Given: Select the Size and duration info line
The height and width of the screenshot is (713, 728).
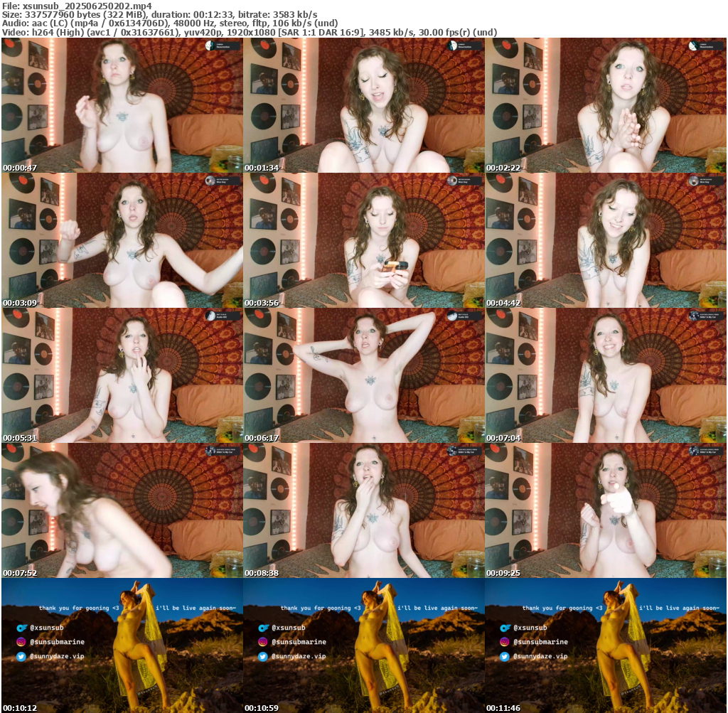Looking at the screenshot, I should tap(160, 14).
